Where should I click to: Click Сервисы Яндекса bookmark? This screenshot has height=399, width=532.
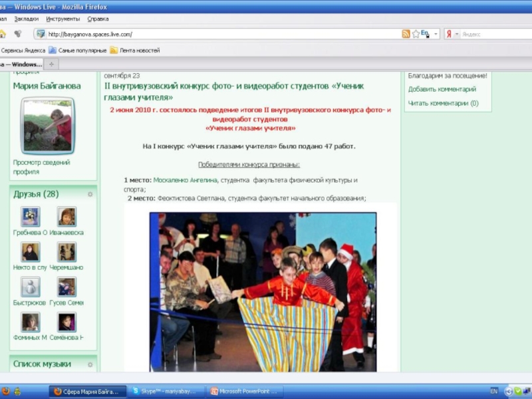click(x=23, y=51)
